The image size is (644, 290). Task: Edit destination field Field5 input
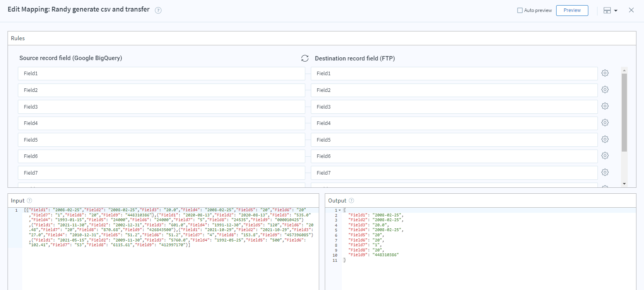454,140
